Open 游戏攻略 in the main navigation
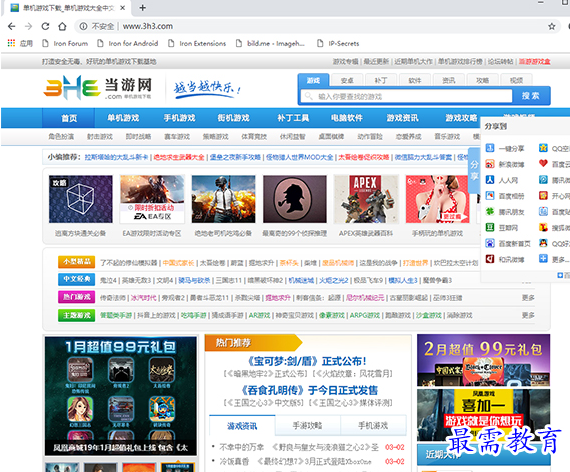 pos(461,118)
